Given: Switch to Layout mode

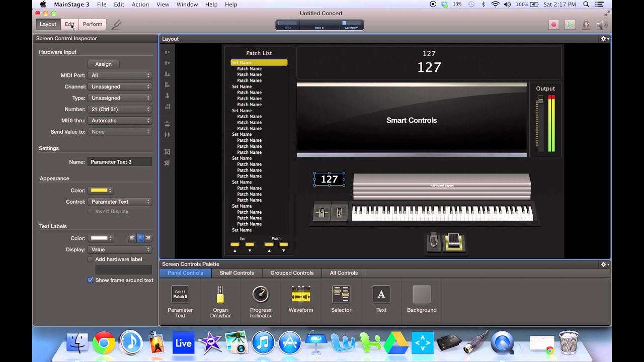Looking at the screenshot, I should tap(48, 24).
